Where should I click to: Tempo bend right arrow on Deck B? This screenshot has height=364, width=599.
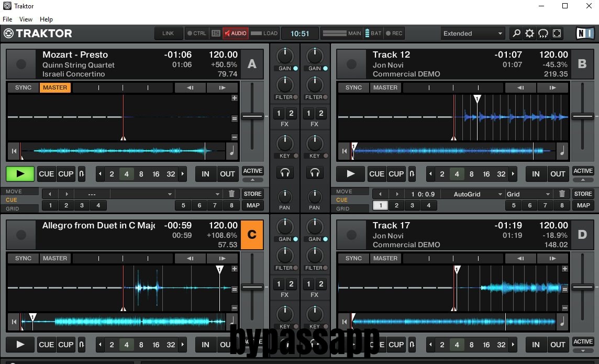tap(552, 87)
